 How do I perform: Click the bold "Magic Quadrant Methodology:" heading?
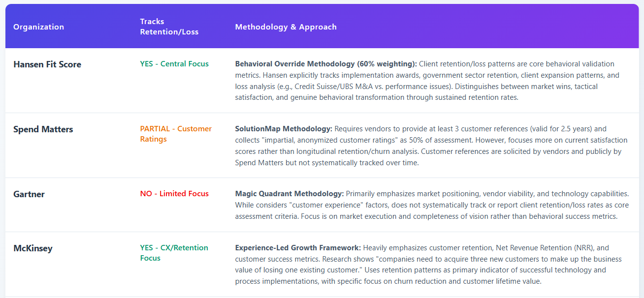290,194
